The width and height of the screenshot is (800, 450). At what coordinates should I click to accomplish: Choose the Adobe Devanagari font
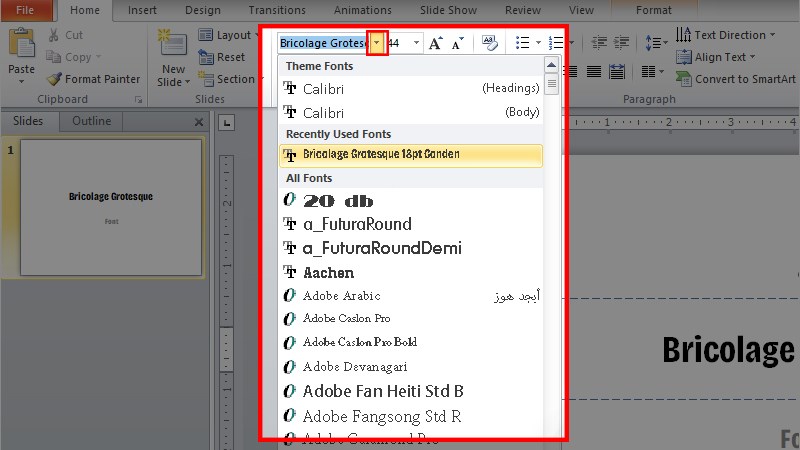click(x=411, y=367)
